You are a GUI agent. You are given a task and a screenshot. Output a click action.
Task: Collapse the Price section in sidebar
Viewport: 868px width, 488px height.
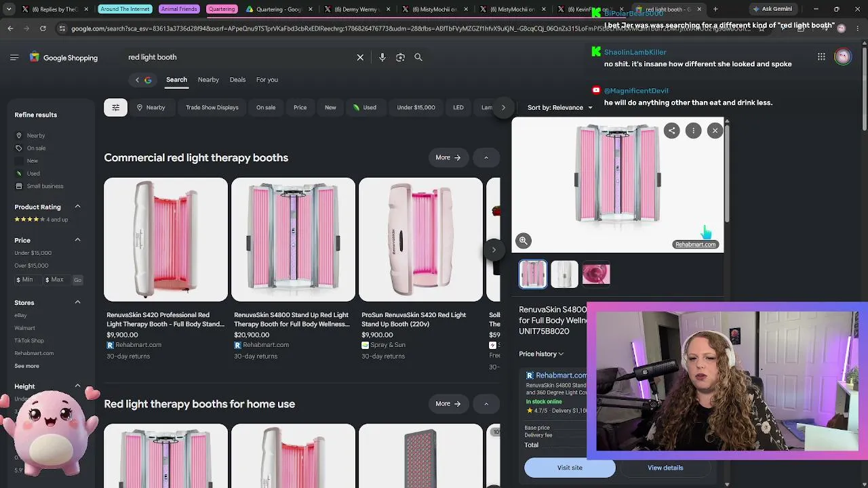(x=77, y=240)
